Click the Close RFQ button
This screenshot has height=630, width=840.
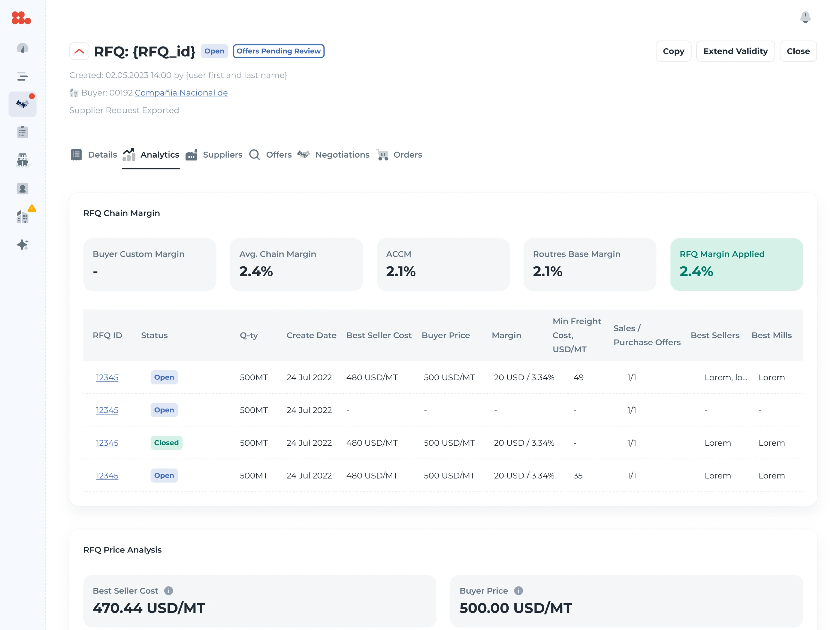(798, 51)
